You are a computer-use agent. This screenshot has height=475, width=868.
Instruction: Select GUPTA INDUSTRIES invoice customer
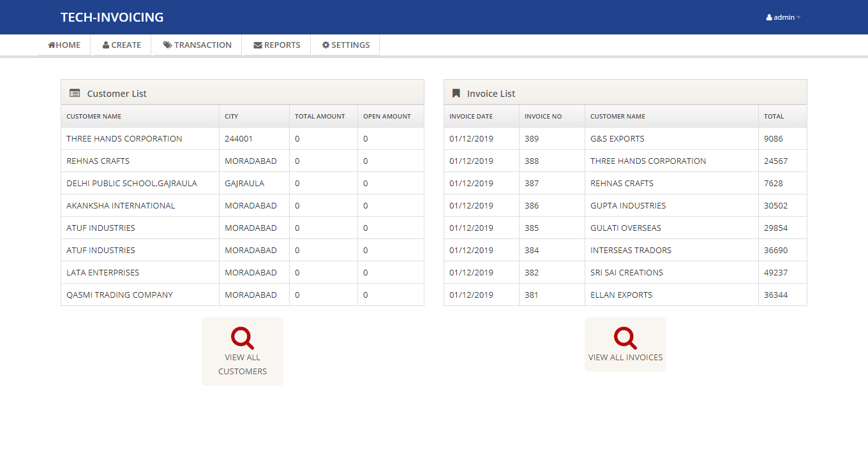coord(628,205)
